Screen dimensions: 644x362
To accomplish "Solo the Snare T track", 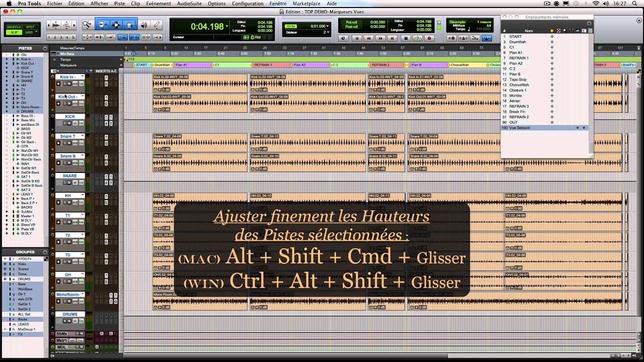I will click(65, 143).
